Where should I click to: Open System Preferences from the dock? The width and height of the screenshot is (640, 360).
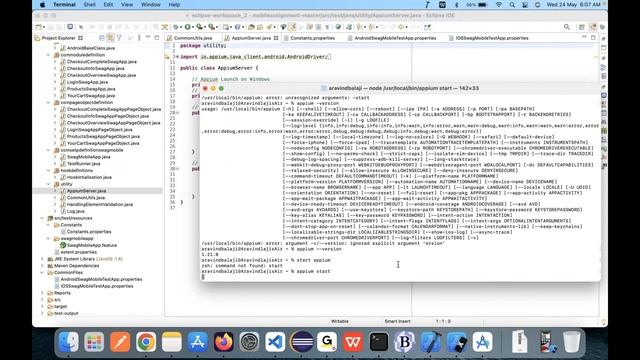point(249,342)
